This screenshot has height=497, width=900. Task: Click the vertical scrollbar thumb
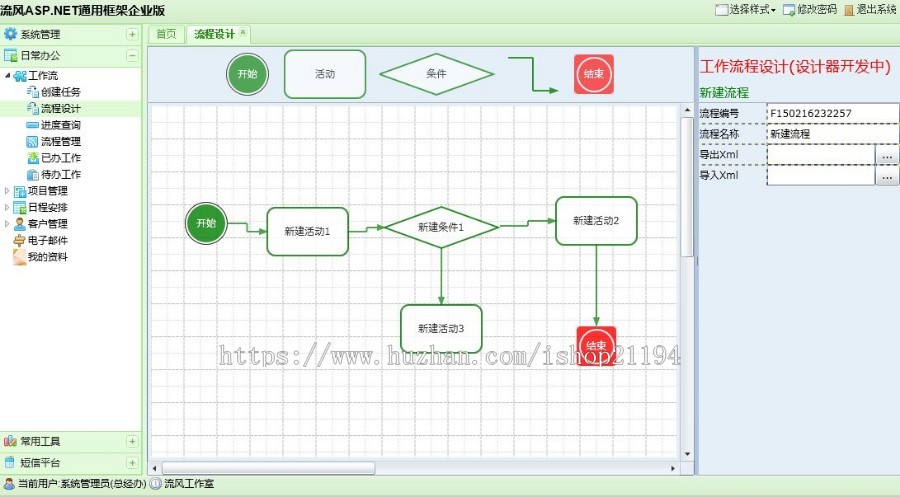click(687, 187)
